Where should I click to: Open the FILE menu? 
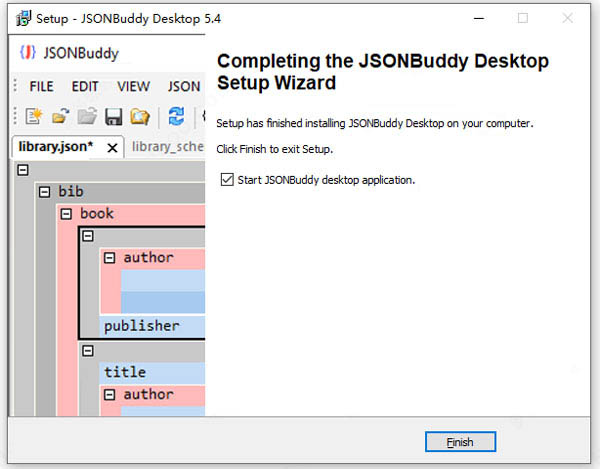tap(41, 86)
